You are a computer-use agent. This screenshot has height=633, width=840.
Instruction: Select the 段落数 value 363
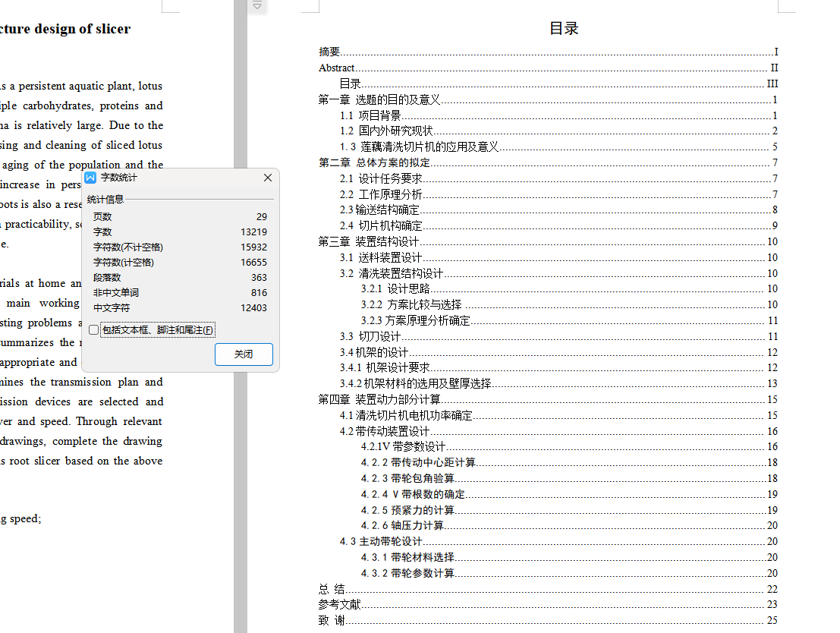[259, 278]
